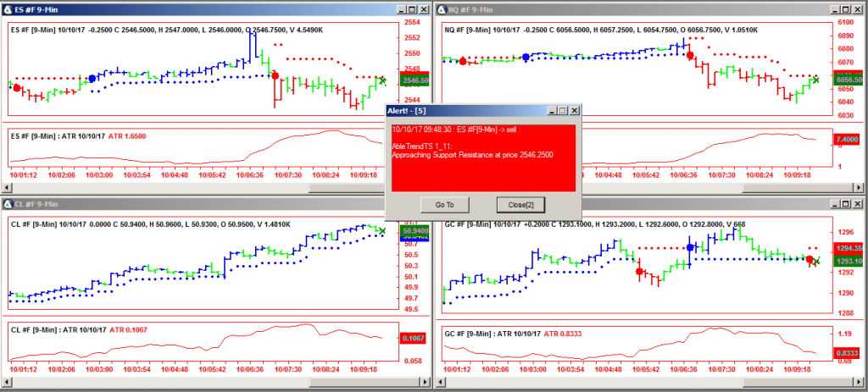Click the app icon in CL #F 9-Min title bar
The image size is (868, 392).
(8, 203)
